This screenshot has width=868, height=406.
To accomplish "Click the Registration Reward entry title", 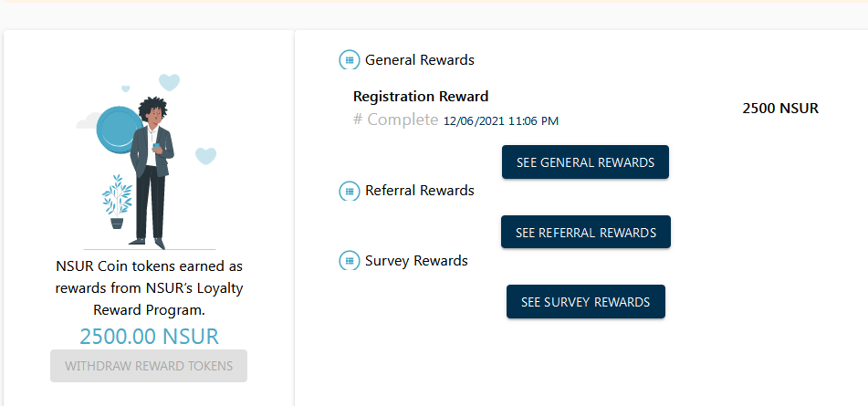I will coord(421,97).
